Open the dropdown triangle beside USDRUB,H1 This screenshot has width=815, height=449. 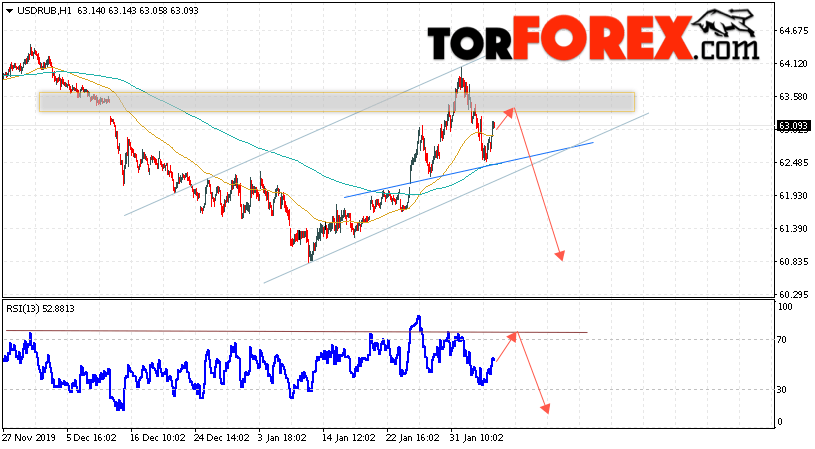pos(10,10)
